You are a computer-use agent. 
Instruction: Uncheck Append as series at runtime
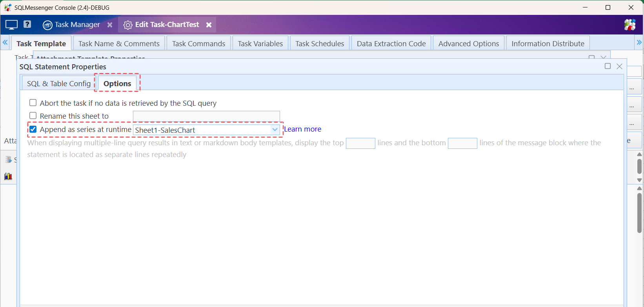pos(33,129)
